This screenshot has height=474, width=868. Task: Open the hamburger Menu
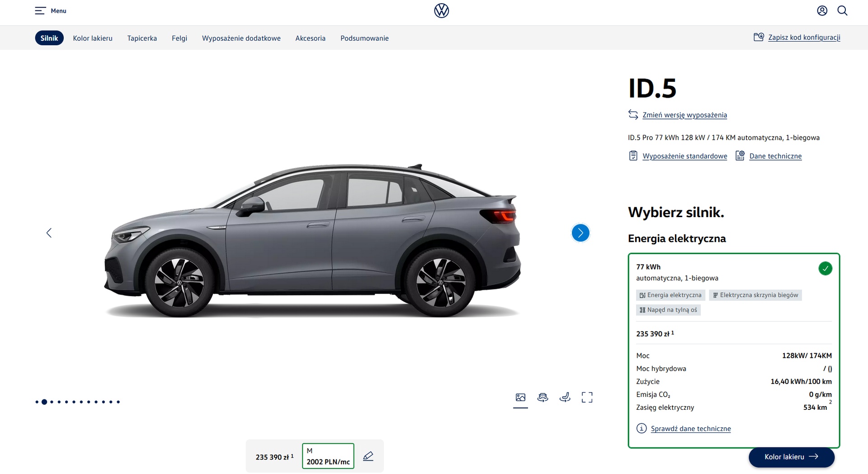point(50,11)
